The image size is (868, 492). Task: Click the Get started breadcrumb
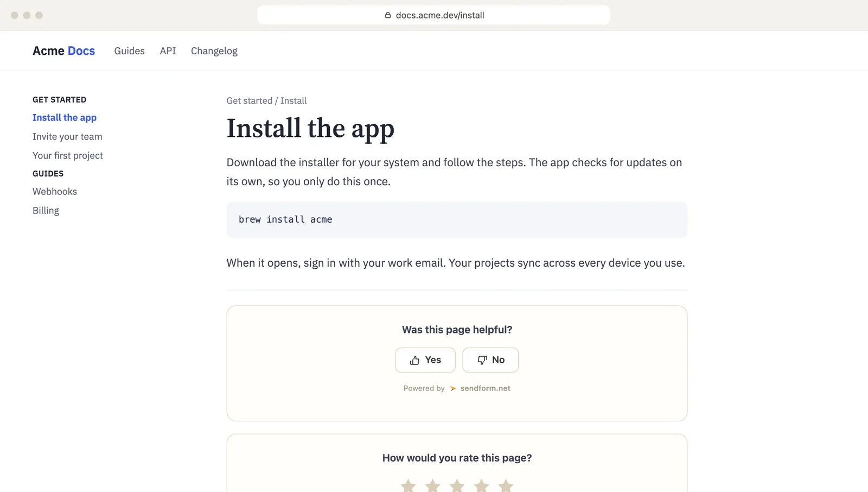(250, 101)
